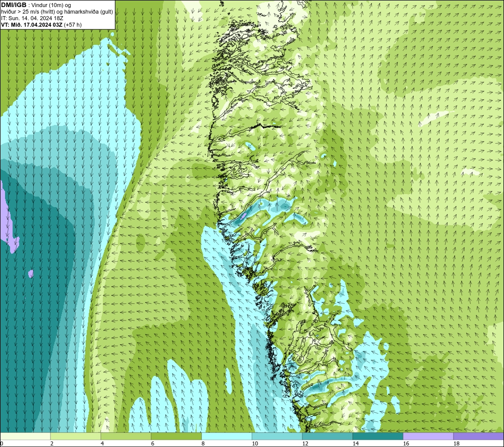
Task: Click the 10–12 m/s cyan swatch
Action: coord(277,436)
